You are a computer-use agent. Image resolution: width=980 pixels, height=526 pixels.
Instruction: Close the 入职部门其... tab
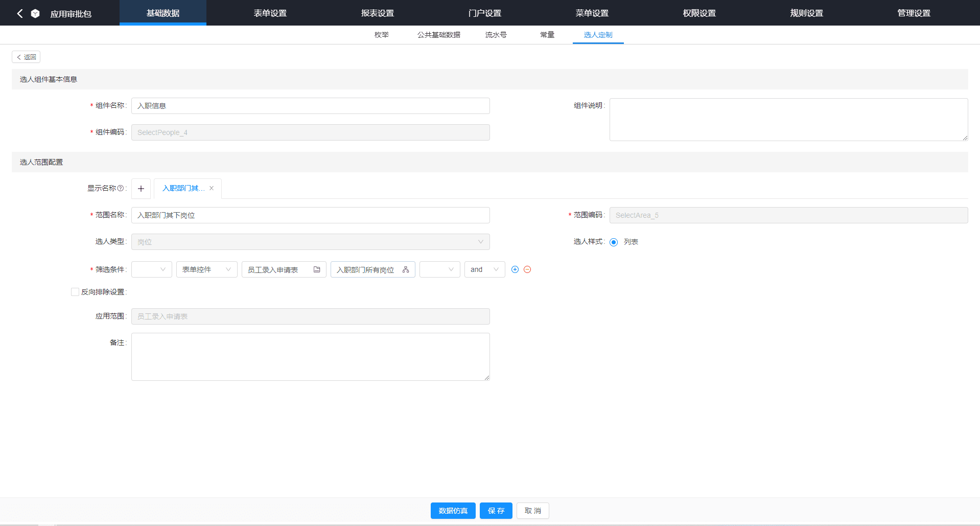point(212,188)
